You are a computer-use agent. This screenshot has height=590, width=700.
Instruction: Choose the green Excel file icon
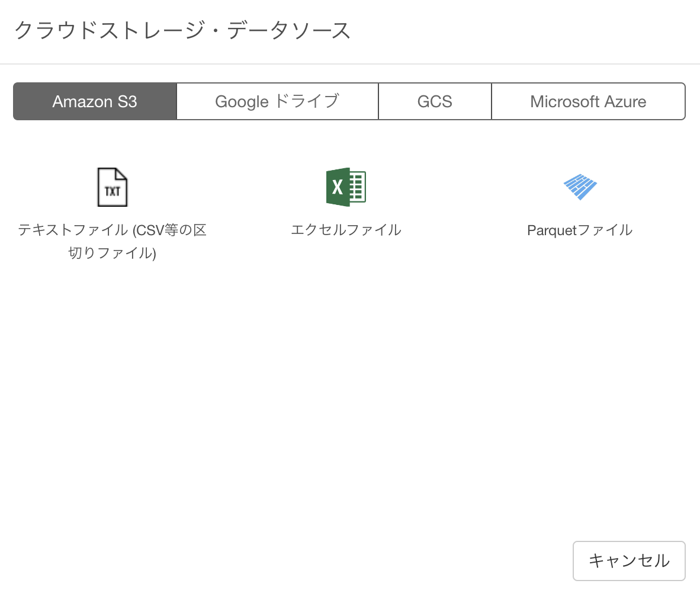coord(346,187)
